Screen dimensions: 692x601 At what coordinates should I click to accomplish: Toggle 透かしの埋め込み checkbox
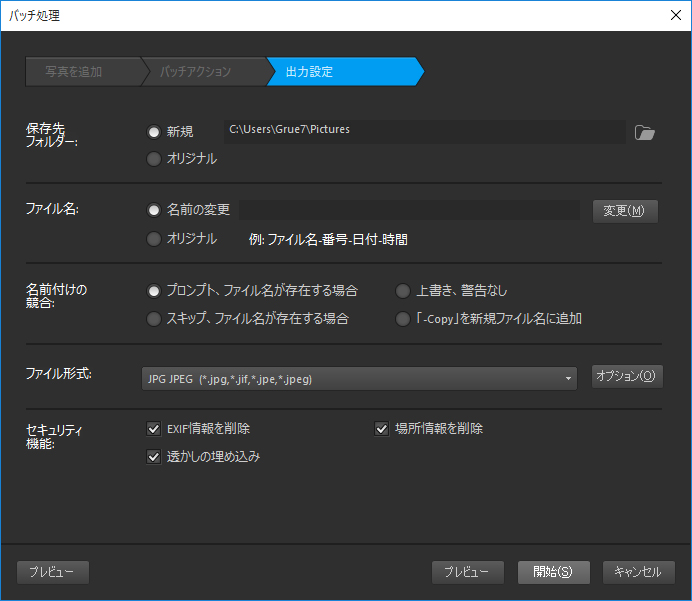click(x=154, y=457)
